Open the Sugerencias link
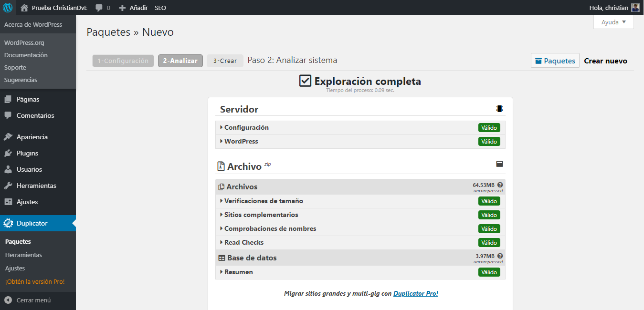644x310 pixels. (x=21, y=80)
